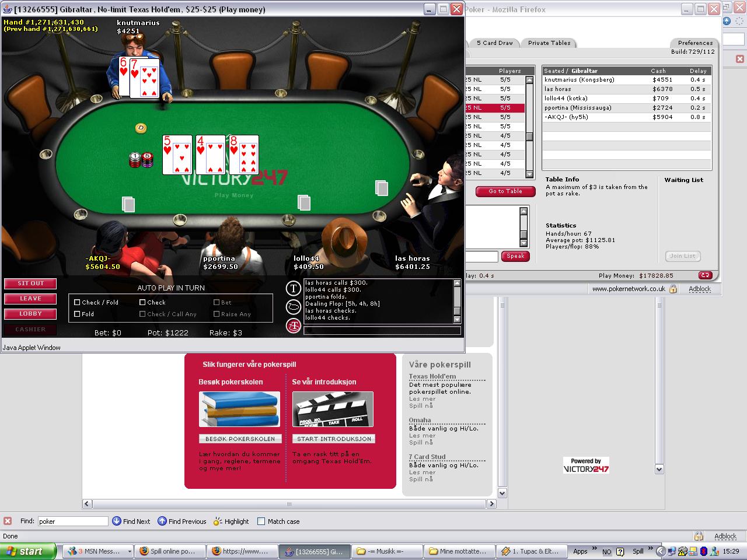Click START INTRODUKSJON button
This screenshot has width=747, height=560.
tap(334, 439)
